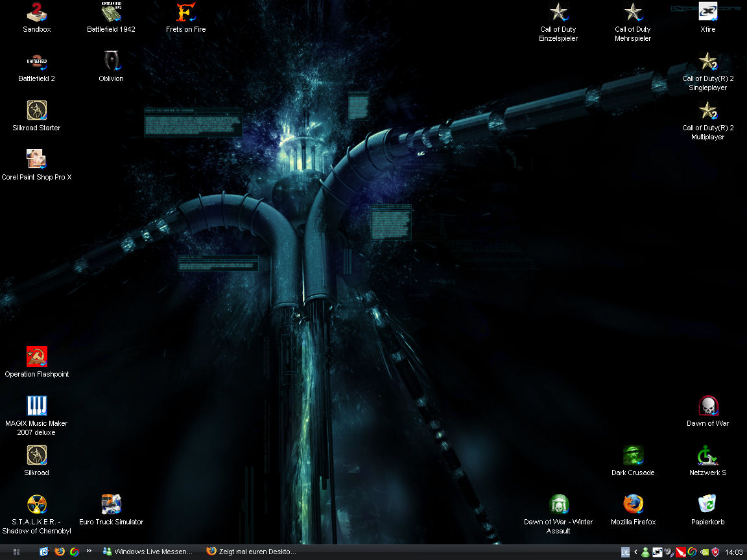This screenshot has height=560, width=747.
Task: Open the Battlefield 1942 desktop shortcut
Action: [x=111, y=12]
